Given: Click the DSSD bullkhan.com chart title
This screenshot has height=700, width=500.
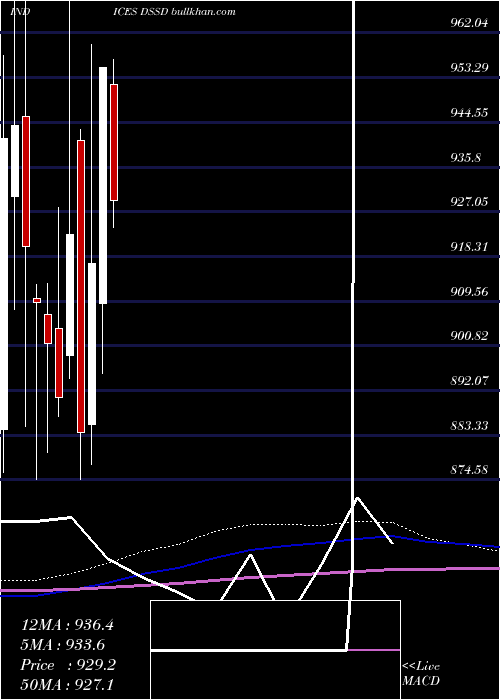Looking at the screenshot, I should point(188,12).
